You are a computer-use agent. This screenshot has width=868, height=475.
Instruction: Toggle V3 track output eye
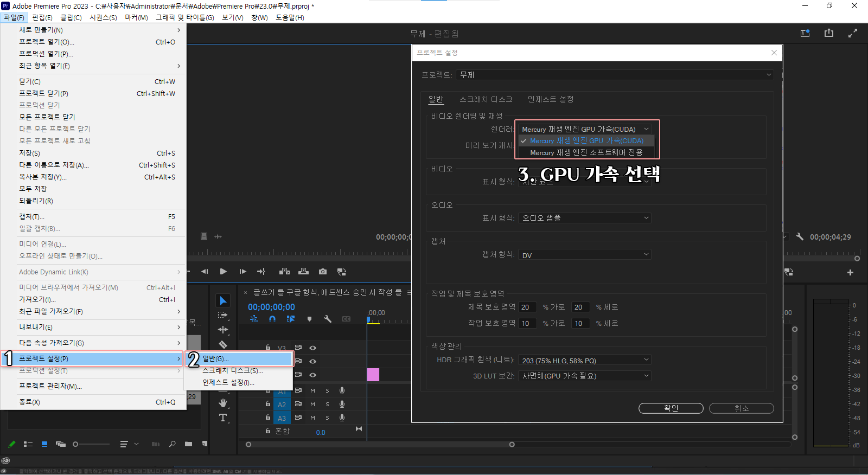[312, 348]
